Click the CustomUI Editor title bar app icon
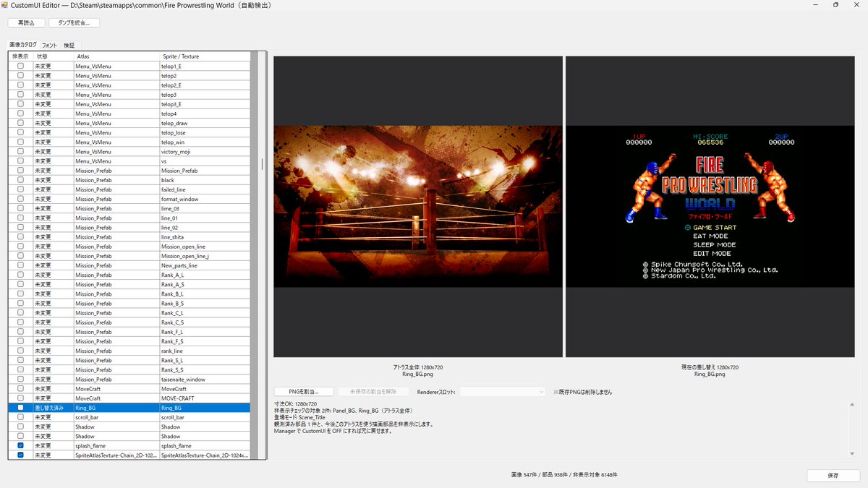Viewport: 868px width, 488px height. coord(5,5)
